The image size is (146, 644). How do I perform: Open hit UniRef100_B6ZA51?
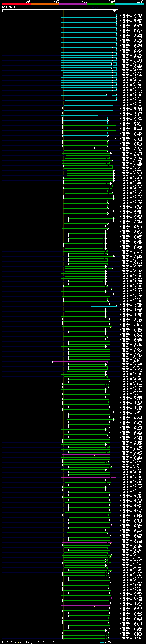131,72
